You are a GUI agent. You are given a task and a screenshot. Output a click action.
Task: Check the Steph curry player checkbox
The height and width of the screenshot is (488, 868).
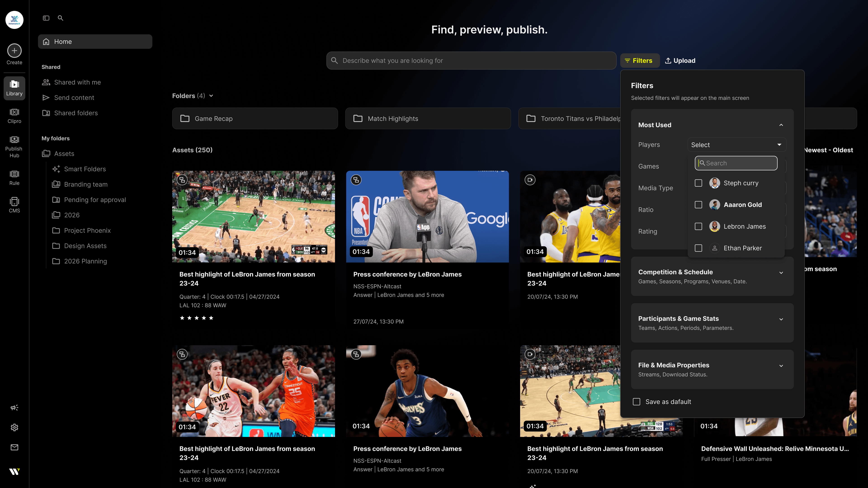coord(698,183)
